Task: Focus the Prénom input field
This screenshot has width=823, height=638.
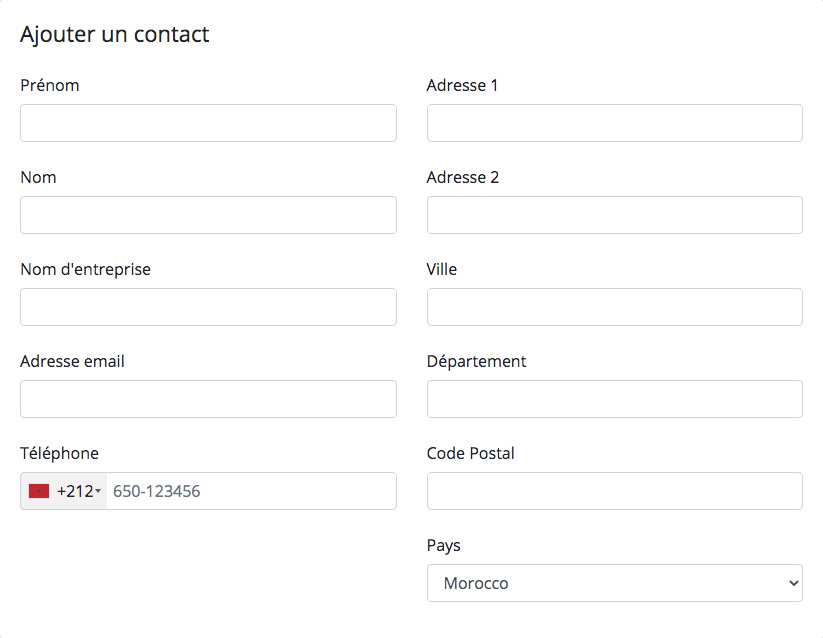Action: [x=208, y=123]
